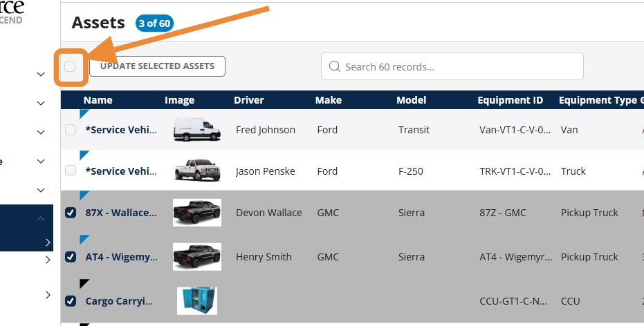
Task: Check the Fred Johnson row checkbox
Action: (x=71, y=130)
